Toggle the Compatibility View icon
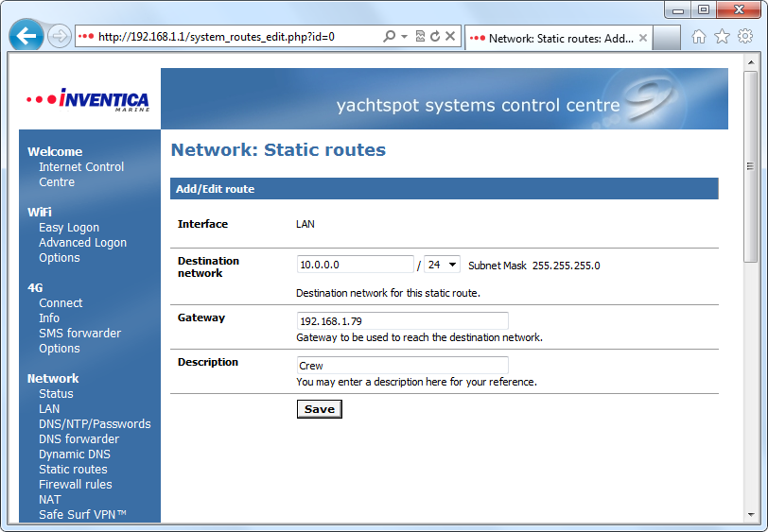Viewport: 768px width, 532px height. coord(420,36)
